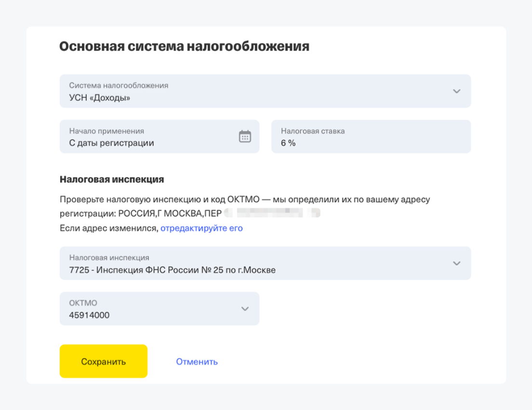Click the Система налогообложения field label
Screen dimensions: 532x410
point(119,85)
